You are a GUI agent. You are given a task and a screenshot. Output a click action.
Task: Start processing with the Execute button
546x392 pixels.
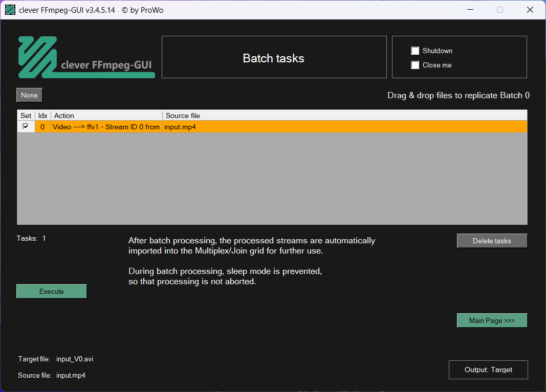52,291
